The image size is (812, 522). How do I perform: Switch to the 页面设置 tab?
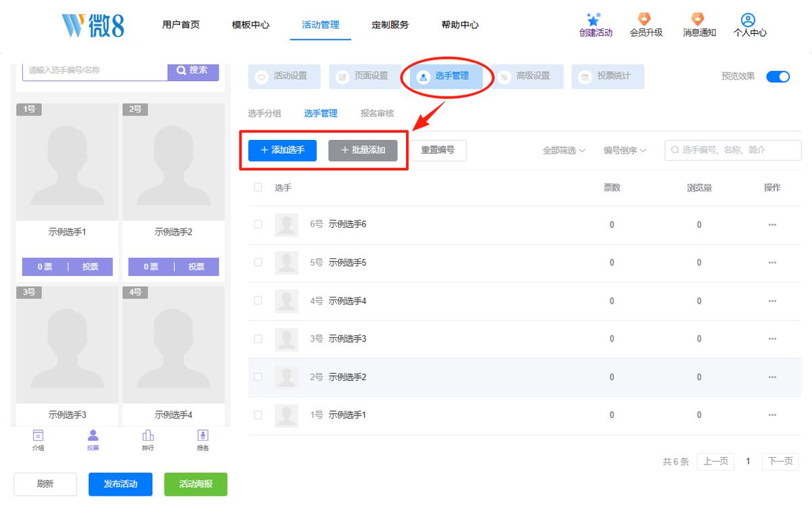(x=365, y=76)
